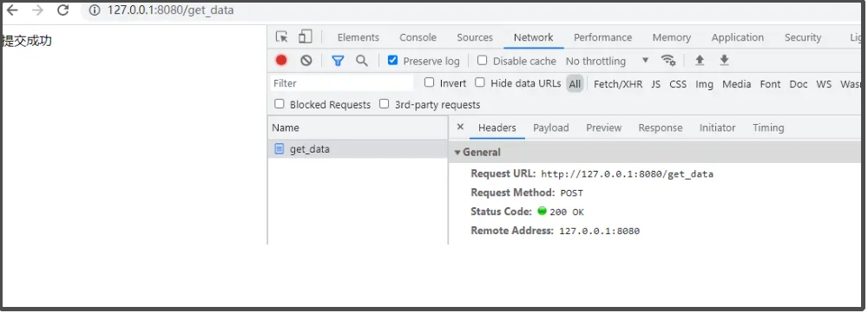The width and height of the screenshot is (868, 313).
Task: Open the No throttling dropdown
Action: [x=607, y=61]
